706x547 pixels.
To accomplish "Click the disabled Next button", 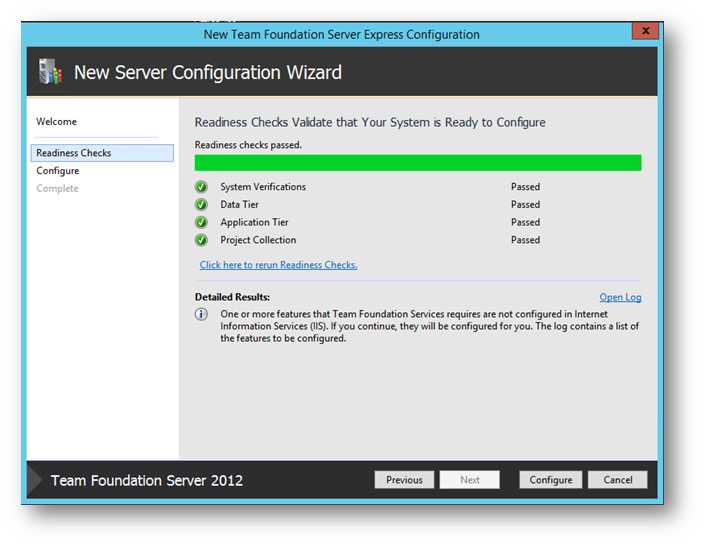I will point(469,480).
